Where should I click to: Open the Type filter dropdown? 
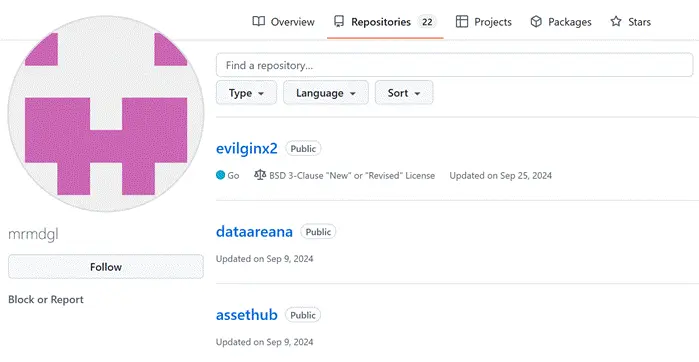247,93
